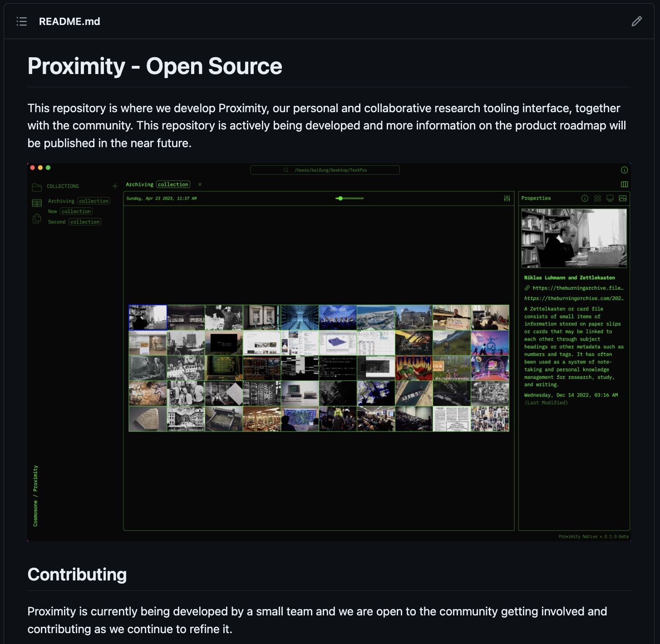Image resolution: width=660 pixels, height=644 pixels.
Task: Select the image view icon in Properties
Action: (622, 198)
